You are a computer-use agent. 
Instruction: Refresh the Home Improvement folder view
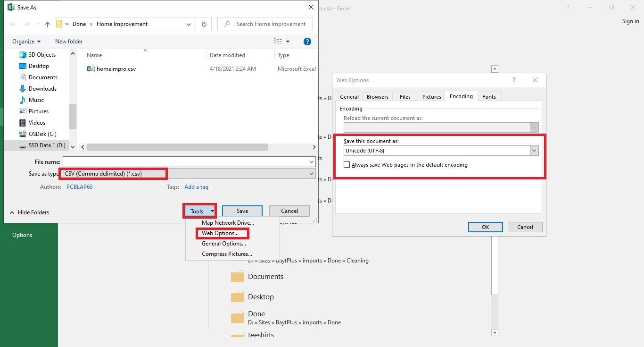coord(204,24)
